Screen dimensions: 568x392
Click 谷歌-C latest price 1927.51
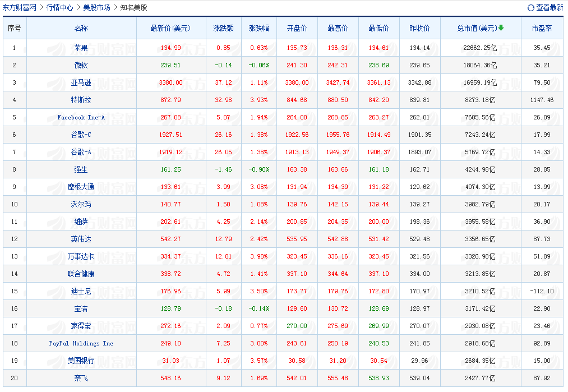pyautogui.click(x=170, y=135)
